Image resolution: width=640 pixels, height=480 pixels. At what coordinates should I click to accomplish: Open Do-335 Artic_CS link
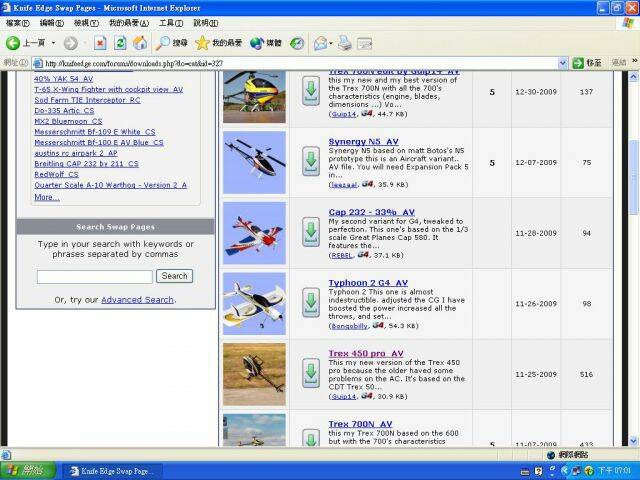[64, 111]
